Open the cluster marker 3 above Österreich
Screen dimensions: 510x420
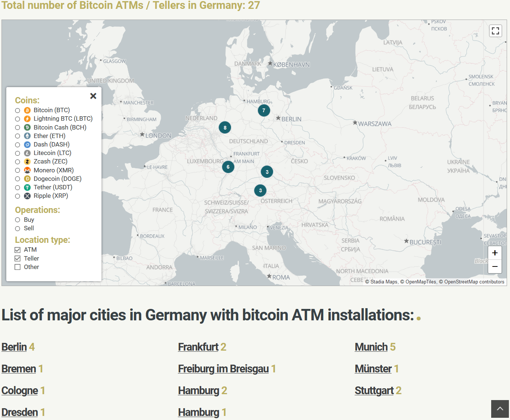click(260, 190)
